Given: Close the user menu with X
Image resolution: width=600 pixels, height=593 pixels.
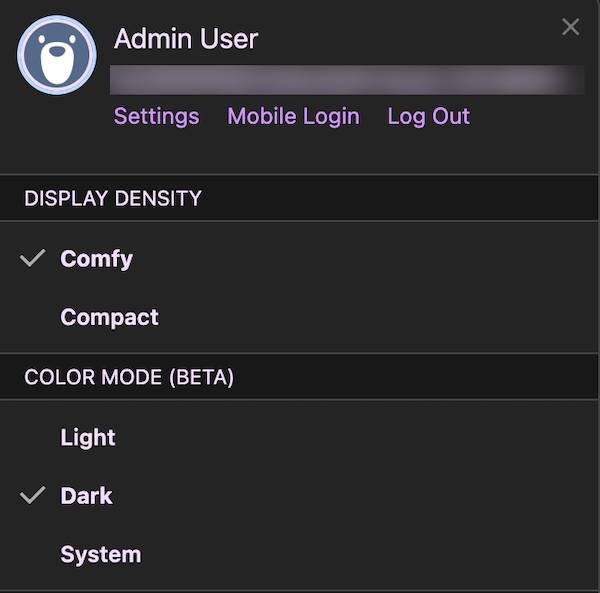Looking at the screenshot, I should pyautogui.click(x=571, y=27).
